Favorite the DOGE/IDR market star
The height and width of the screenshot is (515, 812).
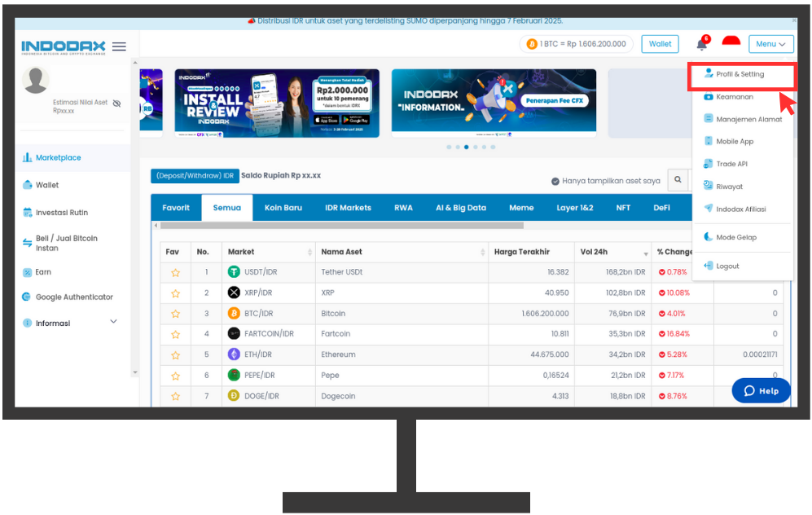pos(176,396)
